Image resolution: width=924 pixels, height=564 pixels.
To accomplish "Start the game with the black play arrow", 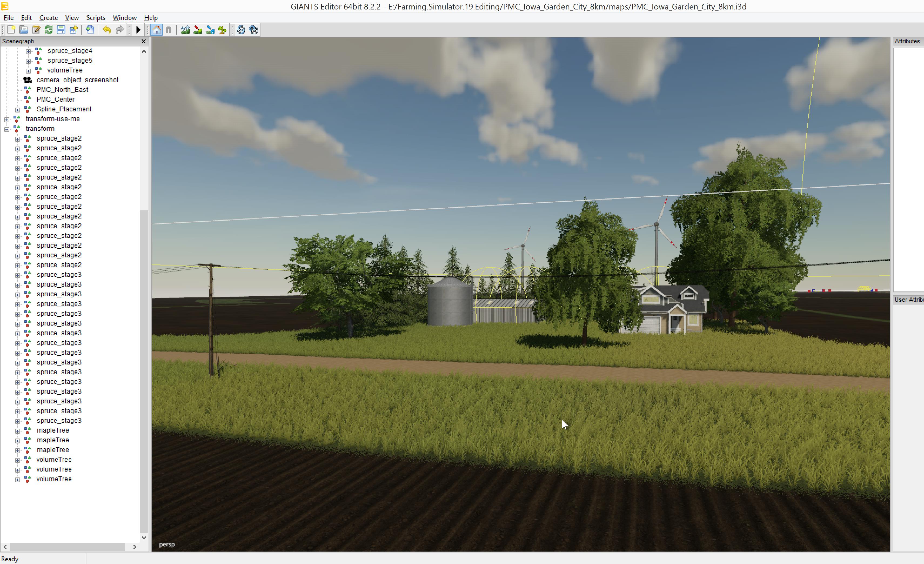I will [138, 30].
